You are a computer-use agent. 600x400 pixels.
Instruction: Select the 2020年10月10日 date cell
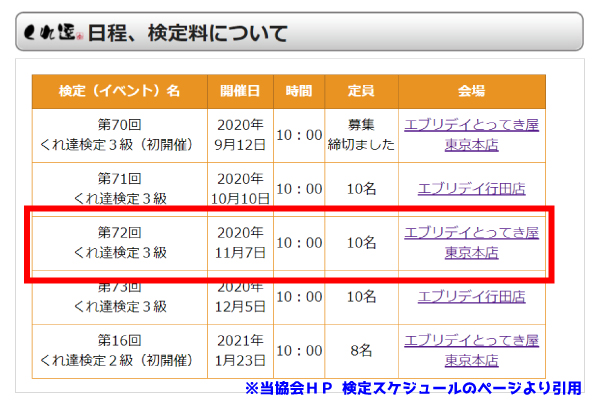pyautogui.click(x=240, y=188)
